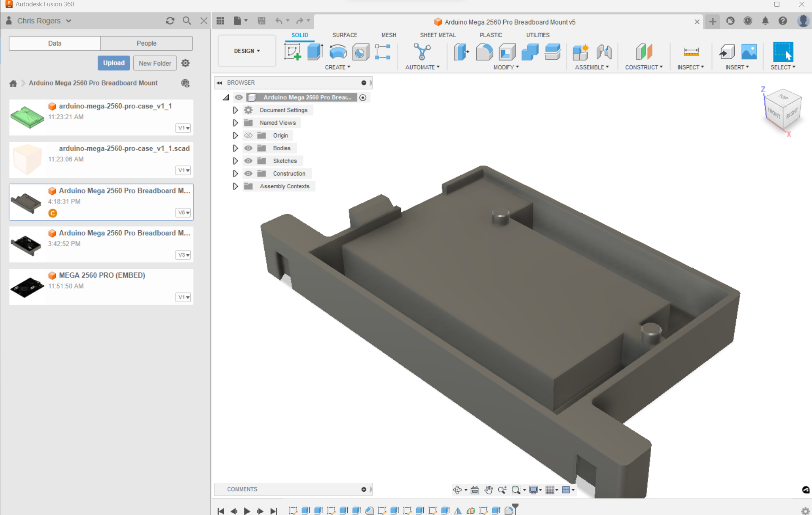Click the Upload button
This screenshot has height=515, width=812.
[x=113, y=63]
